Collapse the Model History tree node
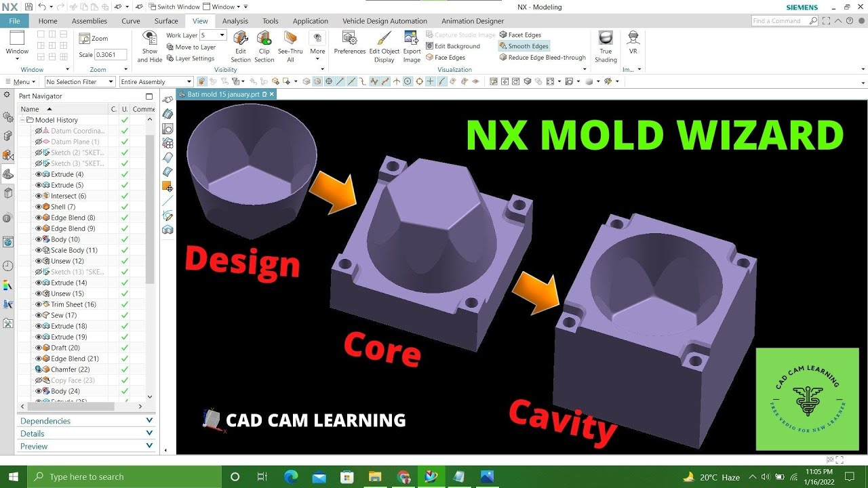The height and width of the screenshot is (488, 868). pos(22,120)
